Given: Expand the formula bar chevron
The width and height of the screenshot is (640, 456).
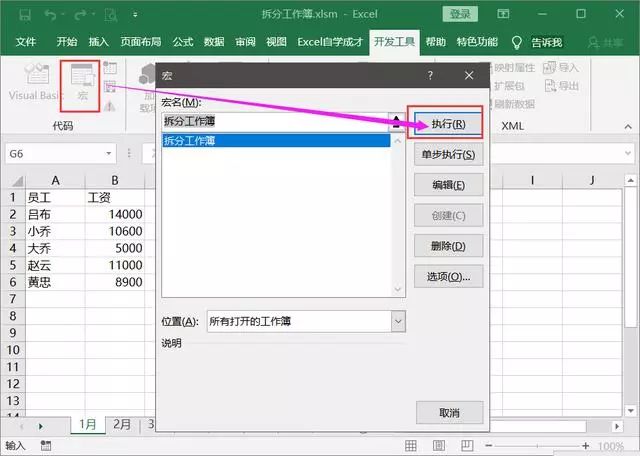Looking at the screenshot, I should click(x=629, y=153).
